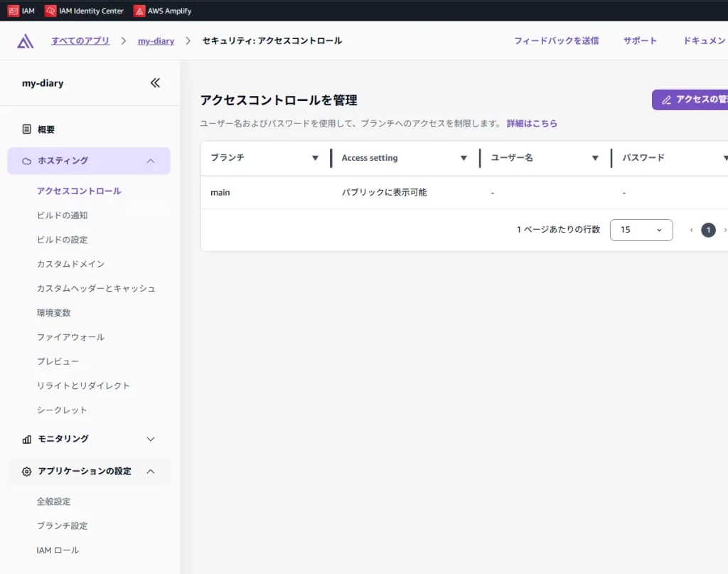This screenshot has width=728, height=574.
Task: Open IAM Identity Center bookmark
Action: [x=84, y=11]
